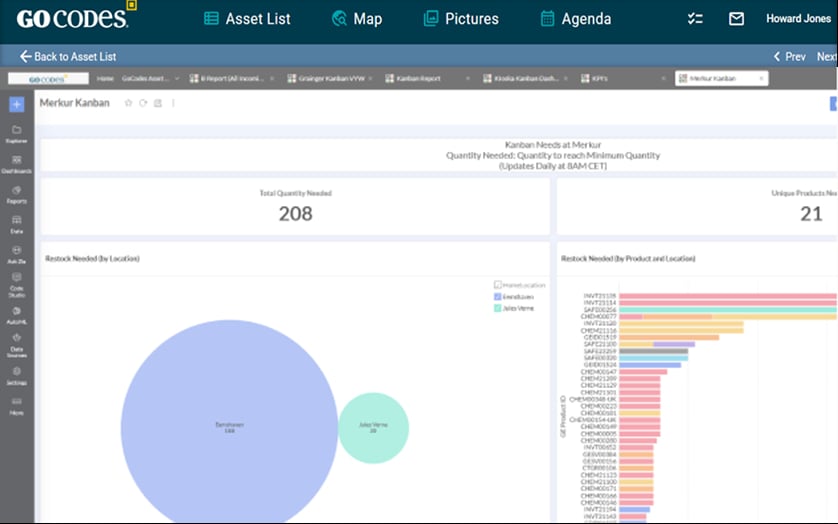This screenshot has width=838, height=524.
Task: Open the three-dot menu beside Merkur Kanban
Action: point(173,103)
